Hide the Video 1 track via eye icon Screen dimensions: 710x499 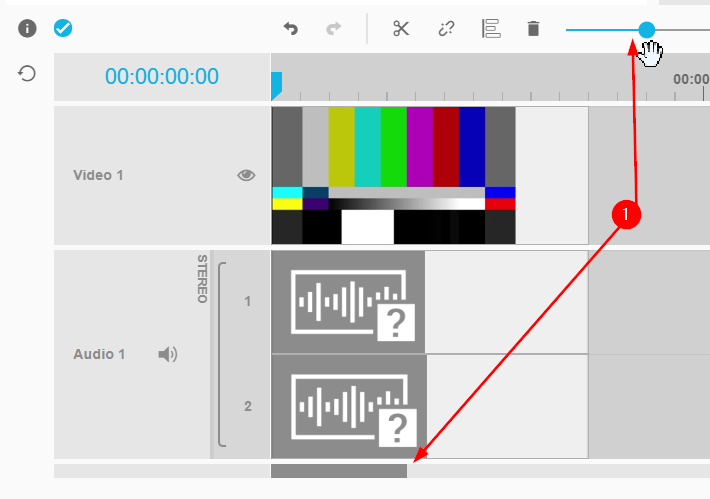(x=246, y=175)
